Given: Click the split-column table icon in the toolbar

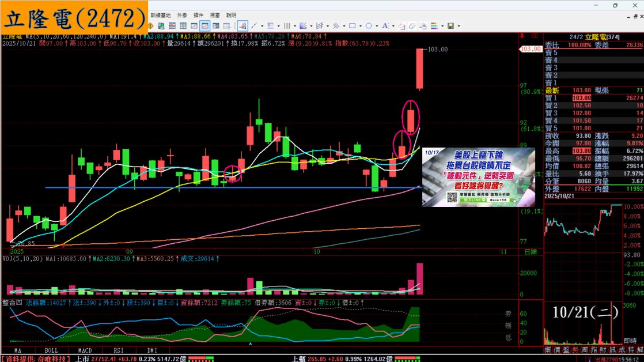Looking at the screenshot, I should 183,26.
